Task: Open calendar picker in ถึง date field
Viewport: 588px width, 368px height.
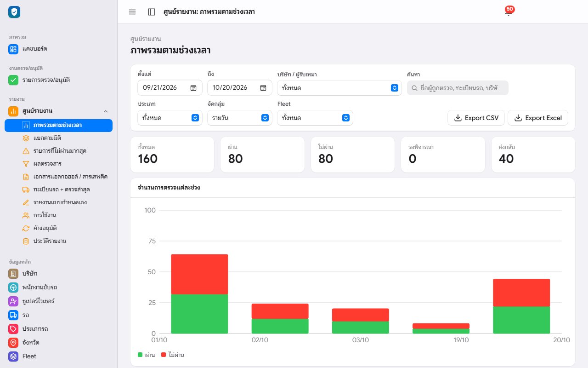Action: click(263, 88)
